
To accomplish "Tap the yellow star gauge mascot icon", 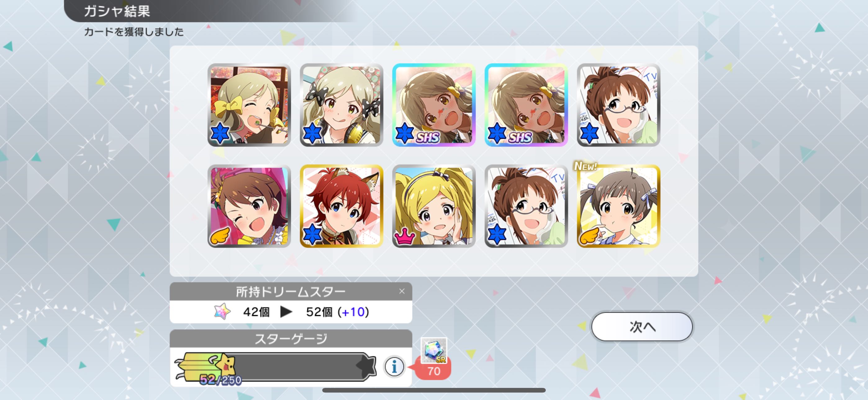I will click(x=226, y=364).
